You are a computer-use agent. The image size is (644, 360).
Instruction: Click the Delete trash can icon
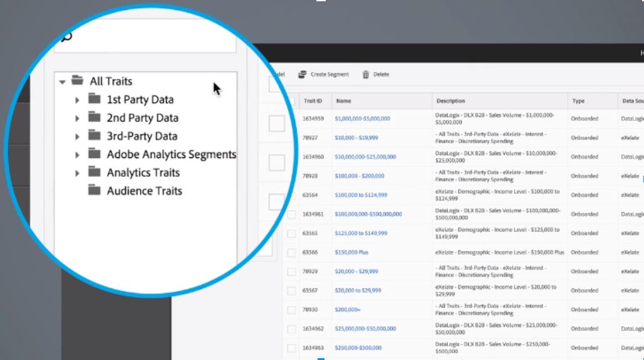click(365, 75)
